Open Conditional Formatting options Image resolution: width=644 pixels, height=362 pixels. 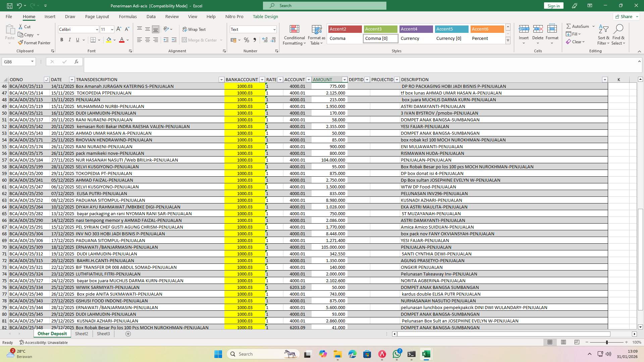point(294,35)
